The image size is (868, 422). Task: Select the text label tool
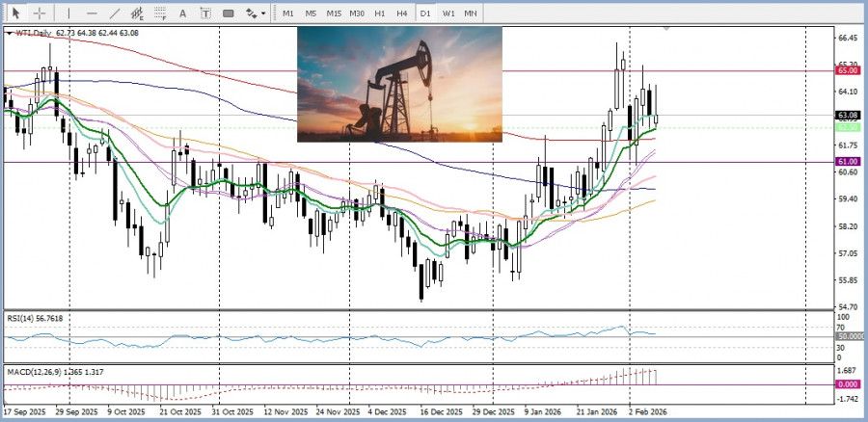pos(206,13)
